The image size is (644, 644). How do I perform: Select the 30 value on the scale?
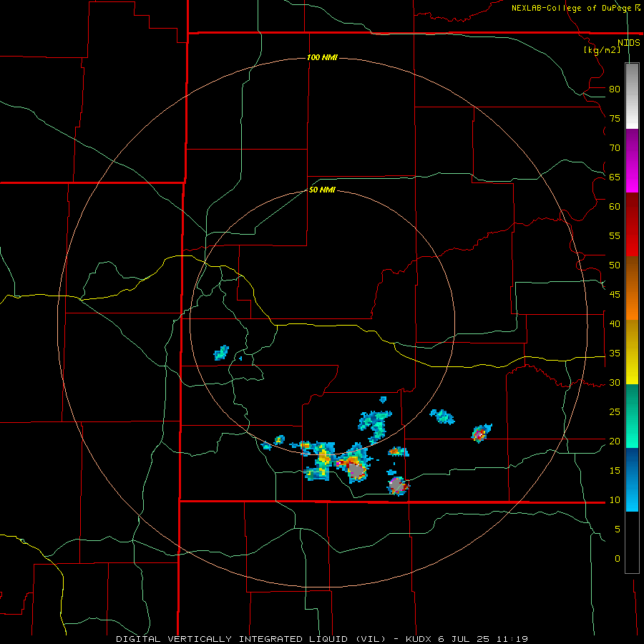[x=615, y=383]
